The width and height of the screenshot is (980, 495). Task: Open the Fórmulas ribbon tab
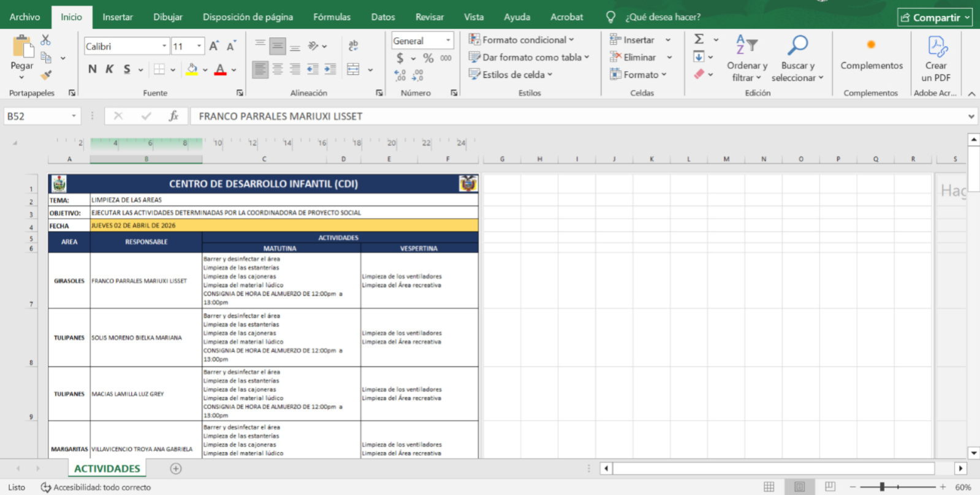pyautogui.click(x=332, y=17)
